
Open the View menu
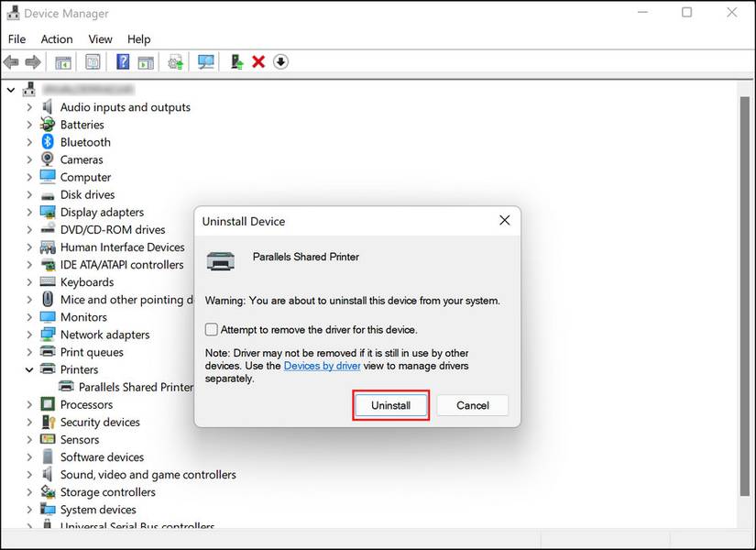(100, 38)
